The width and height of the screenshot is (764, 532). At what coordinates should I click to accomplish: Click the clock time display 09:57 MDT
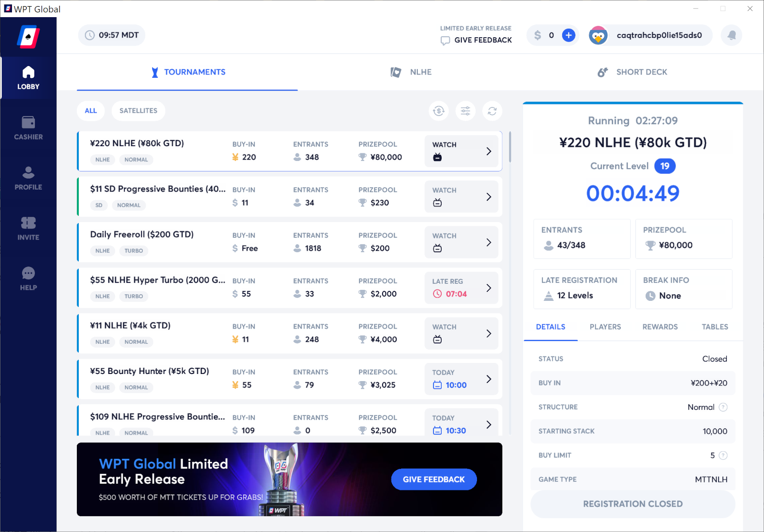coord(112,35)
